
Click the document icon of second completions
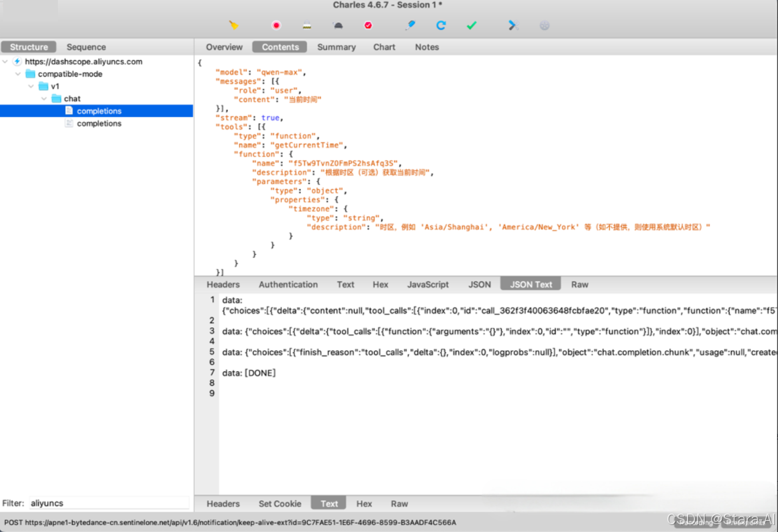click(x=69, y=123)
